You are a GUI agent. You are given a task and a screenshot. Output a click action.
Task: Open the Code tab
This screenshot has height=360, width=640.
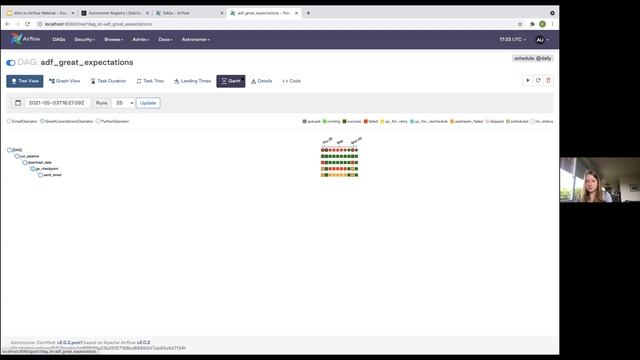click(x=292, y=81)
